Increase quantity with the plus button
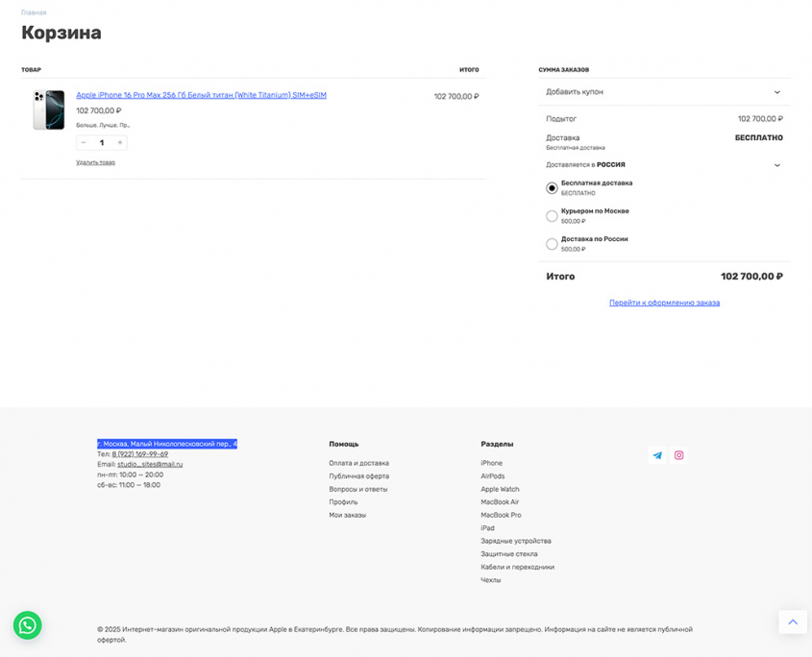Image resolution: width=812 pixels, height=657 pixels. pos(120,142)
